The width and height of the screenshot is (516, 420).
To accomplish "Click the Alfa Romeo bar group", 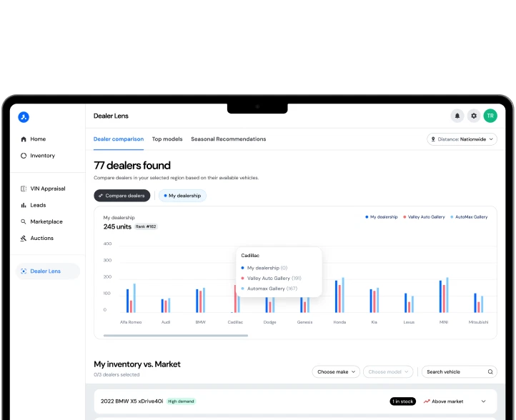I will (x=131, y=298).
